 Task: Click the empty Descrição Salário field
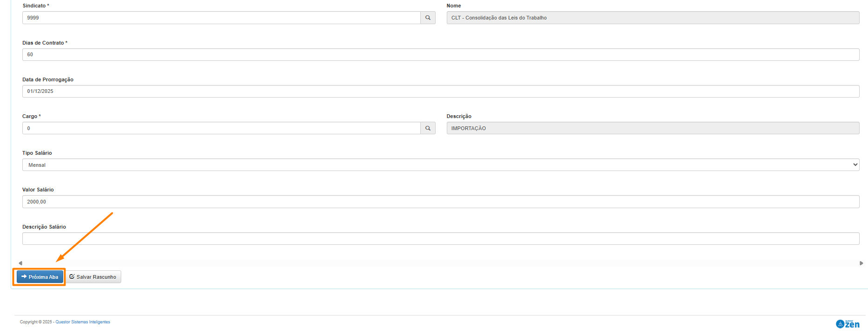(440, 239)
